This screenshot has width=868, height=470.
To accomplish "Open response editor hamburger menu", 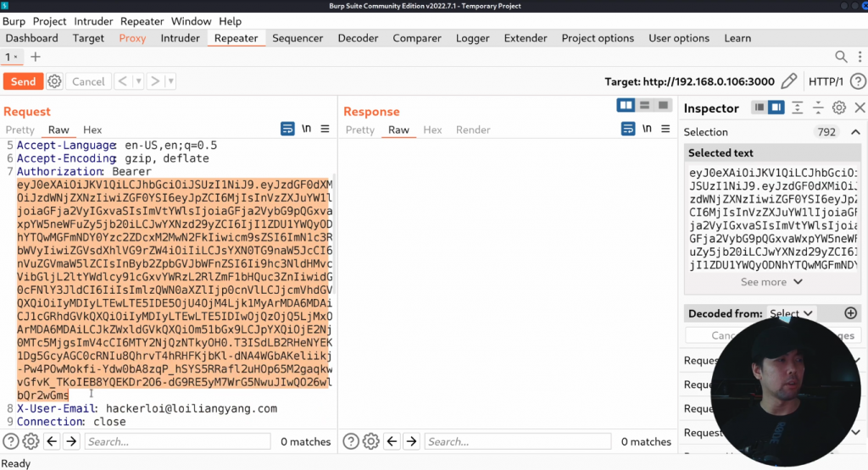I will point(665,129).
